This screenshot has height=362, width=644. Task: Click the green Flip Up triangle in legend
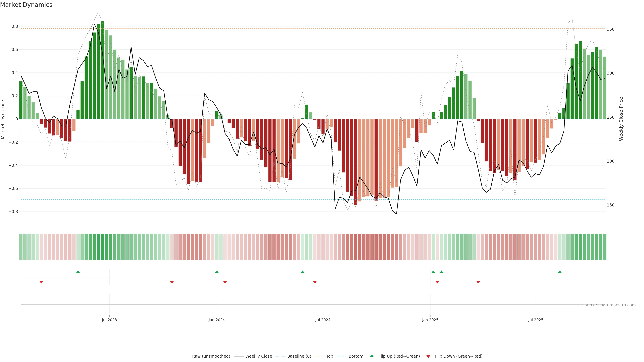point(372,356)
